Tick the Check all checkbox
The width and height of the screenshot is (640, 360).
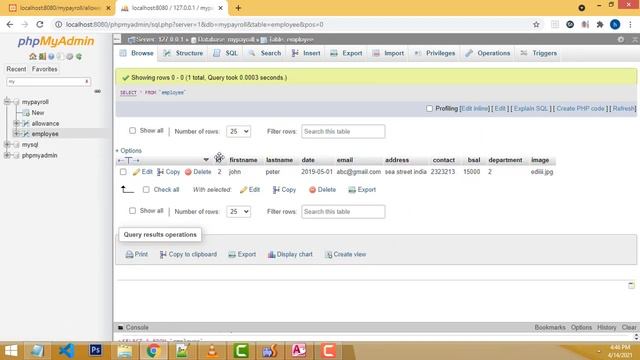(146, 190)
